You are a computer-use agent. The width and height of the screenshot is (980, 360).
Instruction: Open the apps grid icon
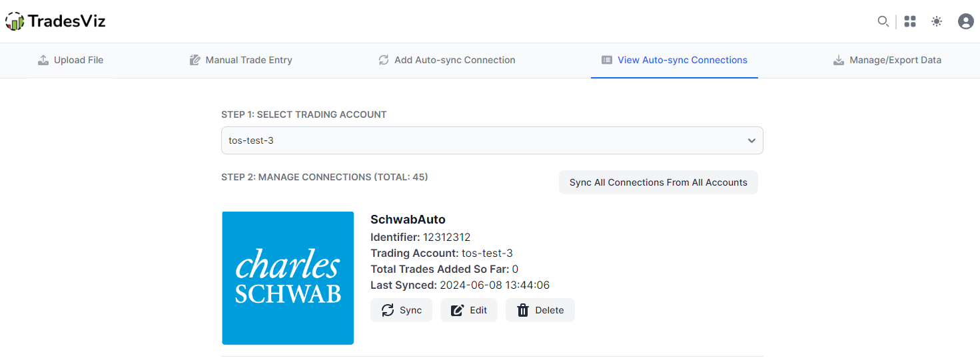pyautogui.click(x=910, y=21)
